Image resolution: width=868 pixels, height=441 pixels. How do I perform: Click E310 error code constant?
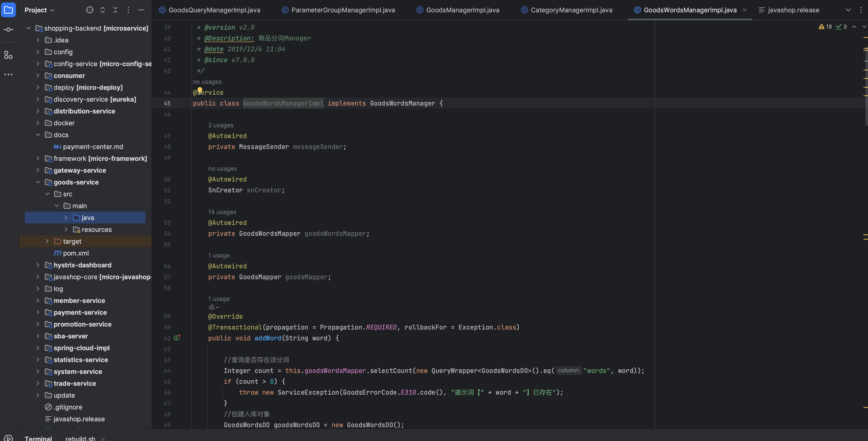(x=408, y=392)
